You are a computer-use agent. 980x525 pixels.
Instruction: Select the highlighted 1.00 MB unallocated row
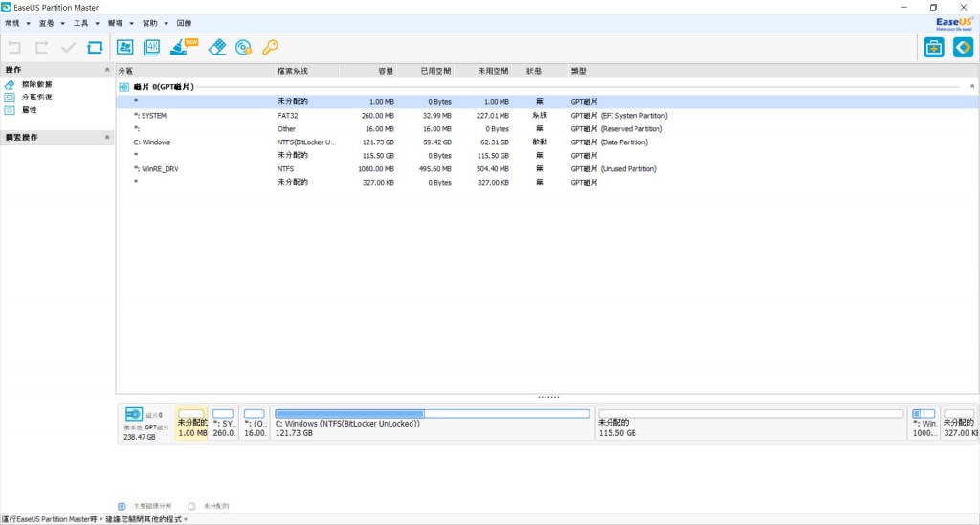tap(546, 101)
